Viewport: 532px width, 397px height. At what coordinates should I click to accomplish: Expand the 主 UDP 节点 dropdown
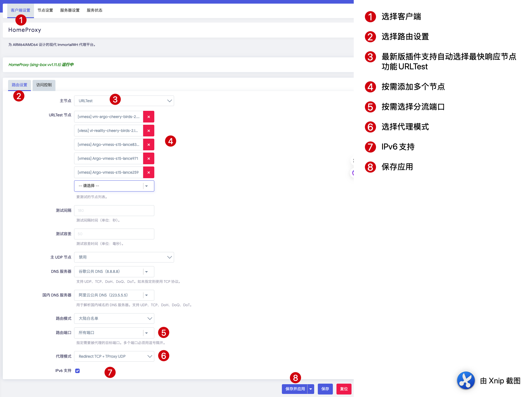coord(124,257)
